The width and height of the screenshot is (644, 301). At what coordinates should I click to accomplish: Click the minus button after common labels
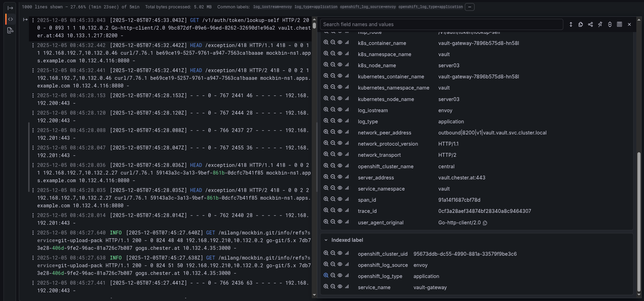coord(470,7)
